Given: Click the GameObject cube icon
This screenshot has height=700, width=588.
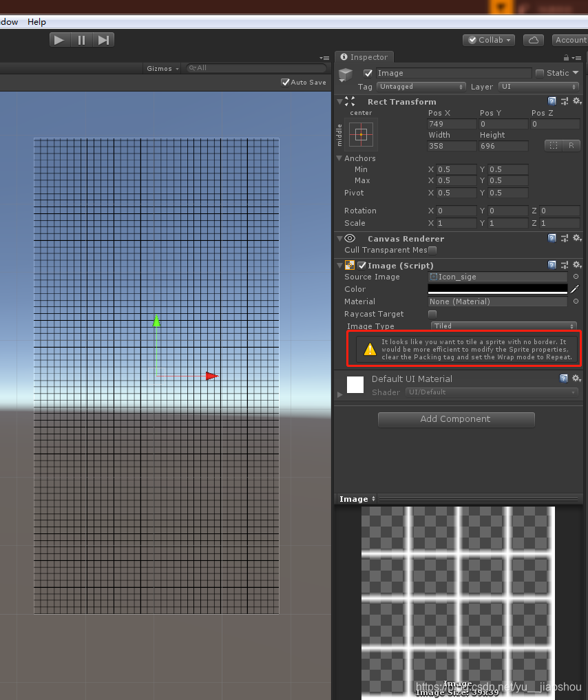Looking at the screenshot, I should [x=346, y=74].
